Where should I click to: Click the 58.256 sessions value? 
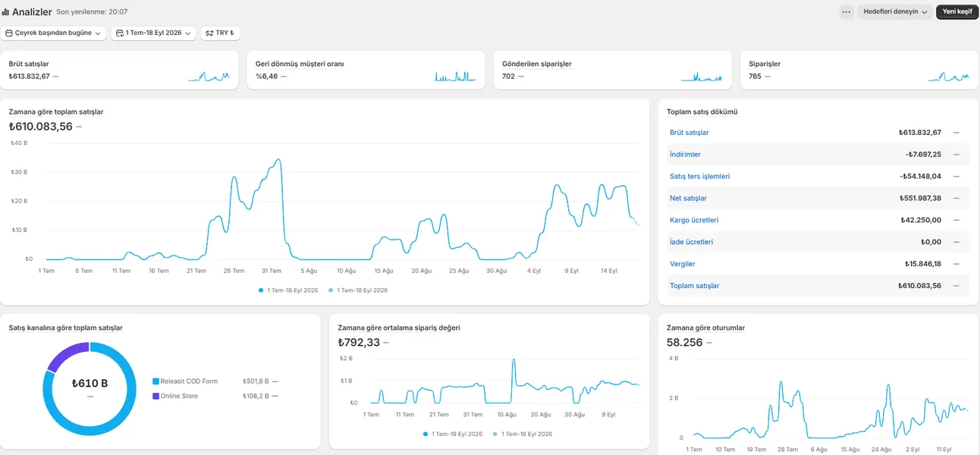(x=684, y=343)
